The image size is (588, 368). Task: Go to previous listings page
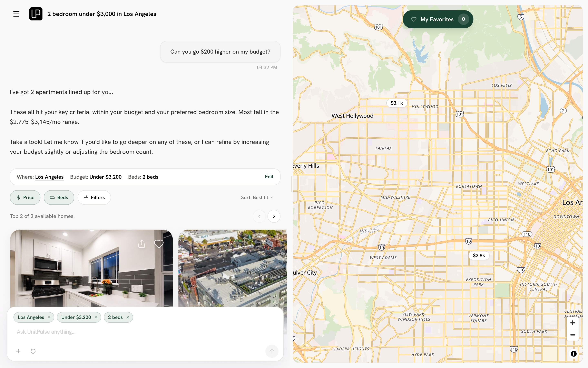tap(259, 216)
